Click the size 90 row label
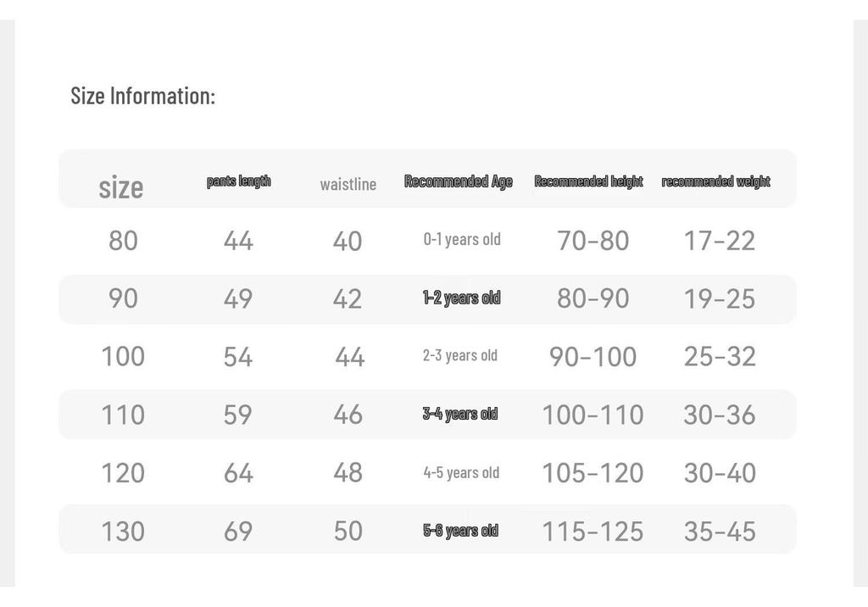This screenshot has height=607, width=868. (x=123, y=298)
